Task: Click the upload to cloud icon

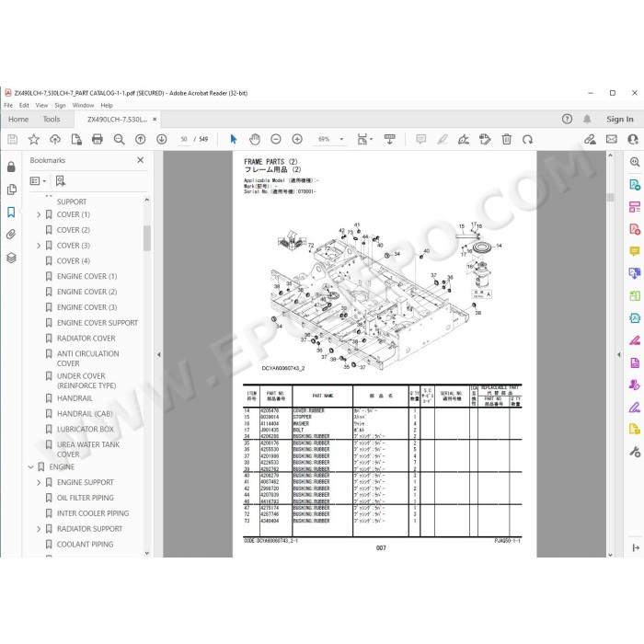Action: coord(55,140)
